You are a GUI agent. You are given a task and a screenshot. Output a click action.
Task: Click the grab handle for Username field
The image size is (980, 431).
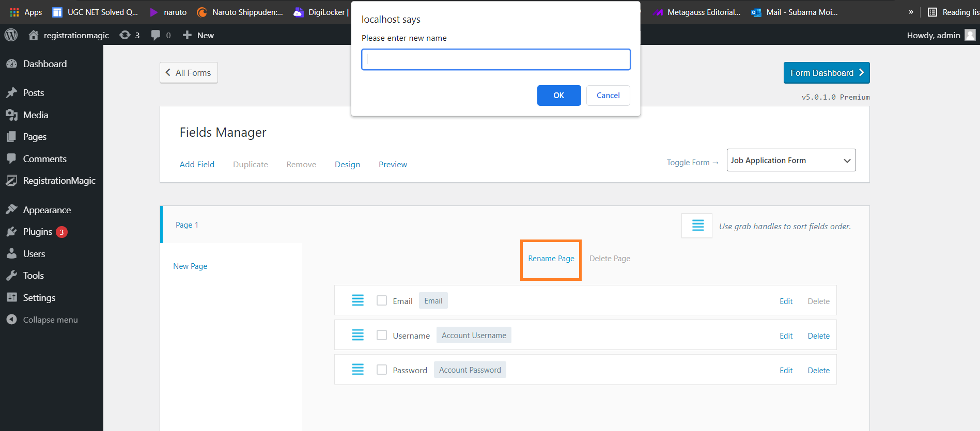357,335
